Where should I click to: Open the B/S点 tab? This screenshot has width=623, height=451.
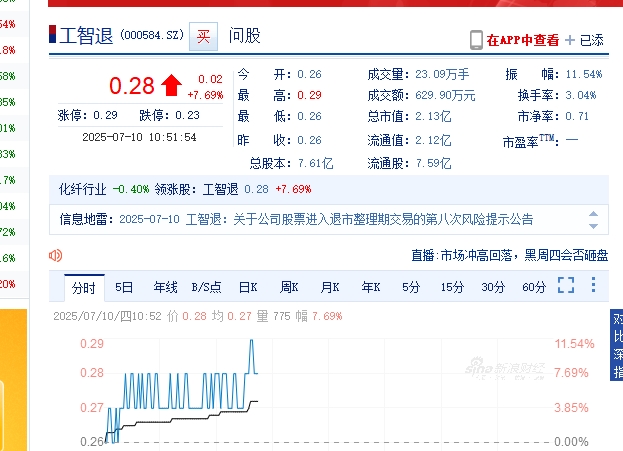pyautogui.click(x=206, y=287)
